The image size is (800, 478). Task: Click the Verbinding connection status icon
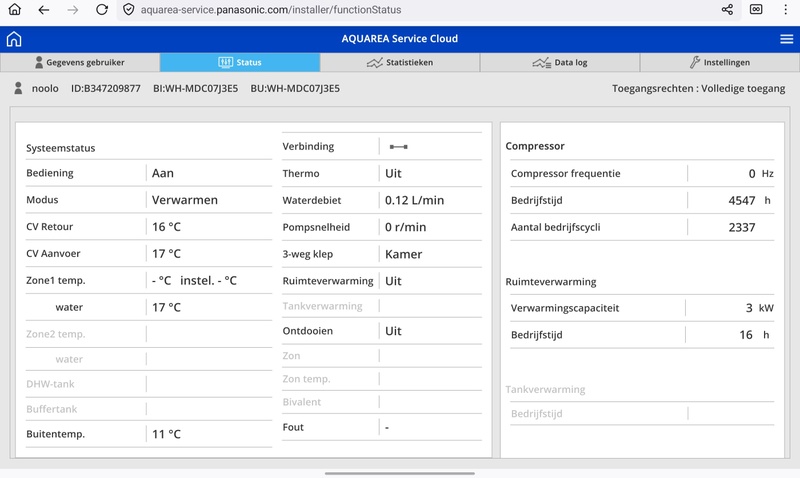pos(398,147)
